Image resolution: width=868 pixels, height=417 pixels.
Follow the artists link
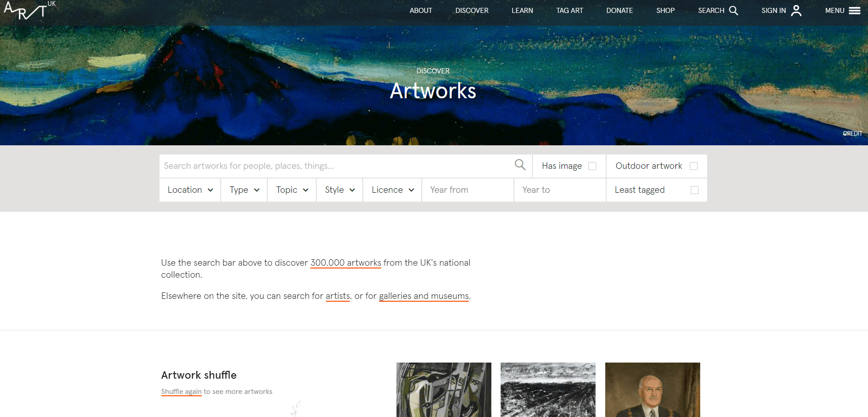(x=338, y=296)
